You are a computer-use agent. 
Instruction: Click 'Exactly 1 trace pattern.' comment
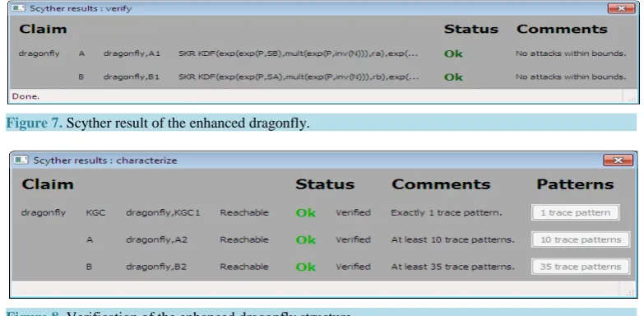tap(446, 213)
